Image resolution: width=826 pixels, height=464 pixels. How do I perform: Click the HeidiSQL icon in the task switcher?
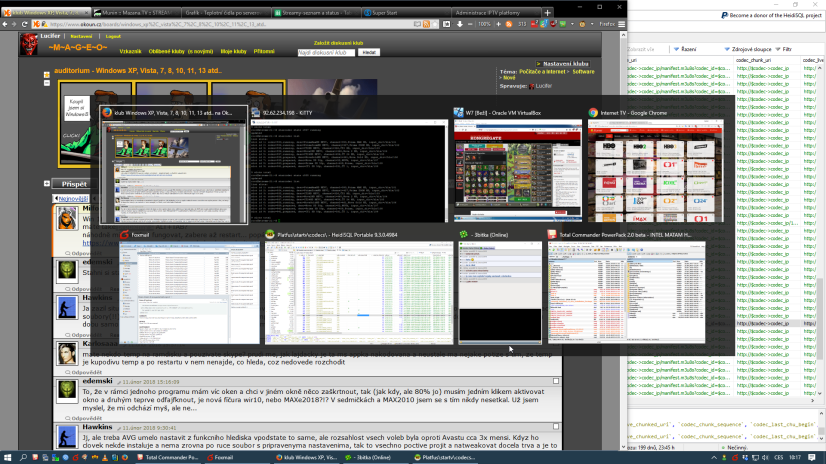coord(270,235)
